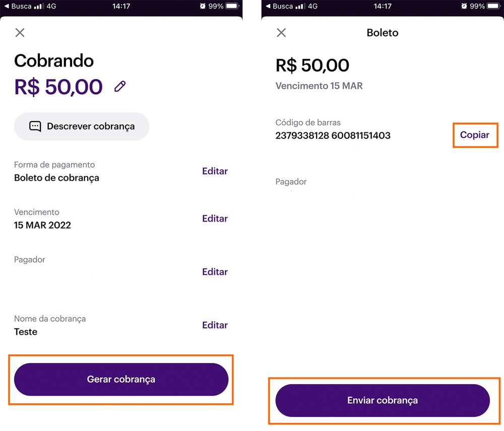Open Descrever cobrança to add a description
Screen dimensions: 504x431
coord(81,126)
